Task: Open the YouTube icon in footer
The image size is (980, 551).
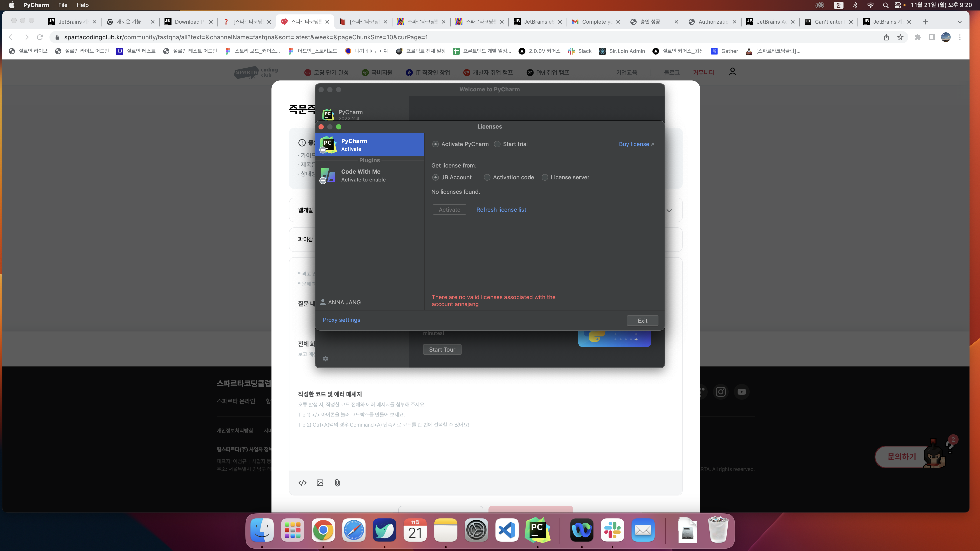Action: point(742,392)
